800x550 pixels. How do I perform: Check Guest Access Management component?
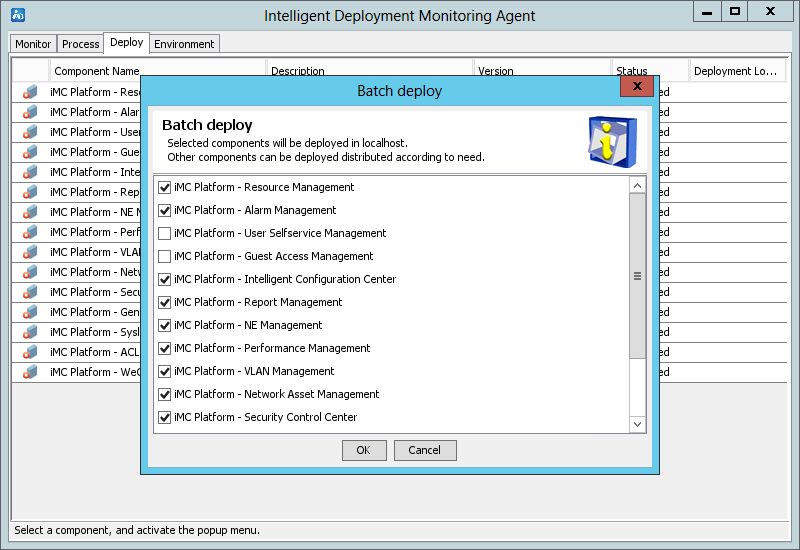164,257
